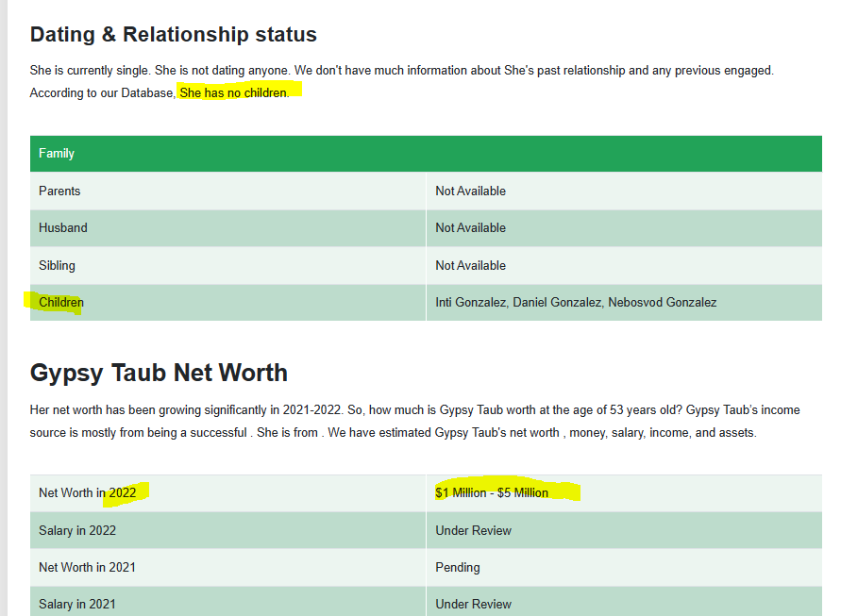Click the 'Salary in 2022' label
Screen dimensions: 841x616
(77, 530)
